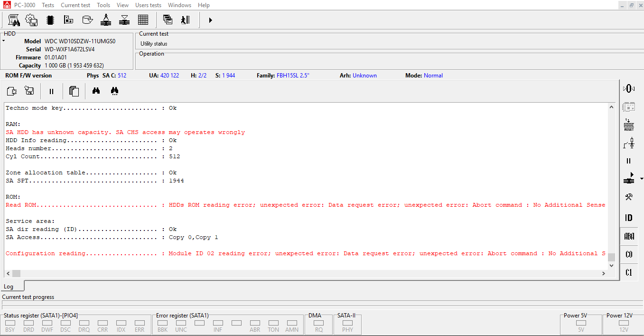Open the Windows menu
The width and height of the screenshot is (644, 336).
pyautogui.click(x=179, y=5)
